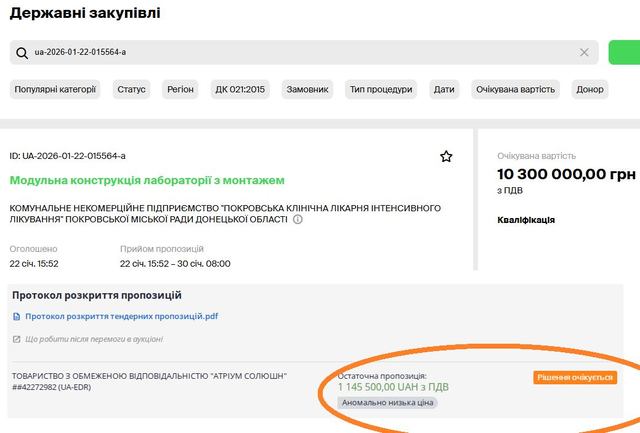Open Протокол розкриття тендерних пропозицій.pdf
The height and width of the screenshot is (433, 640).
(122, 317)
